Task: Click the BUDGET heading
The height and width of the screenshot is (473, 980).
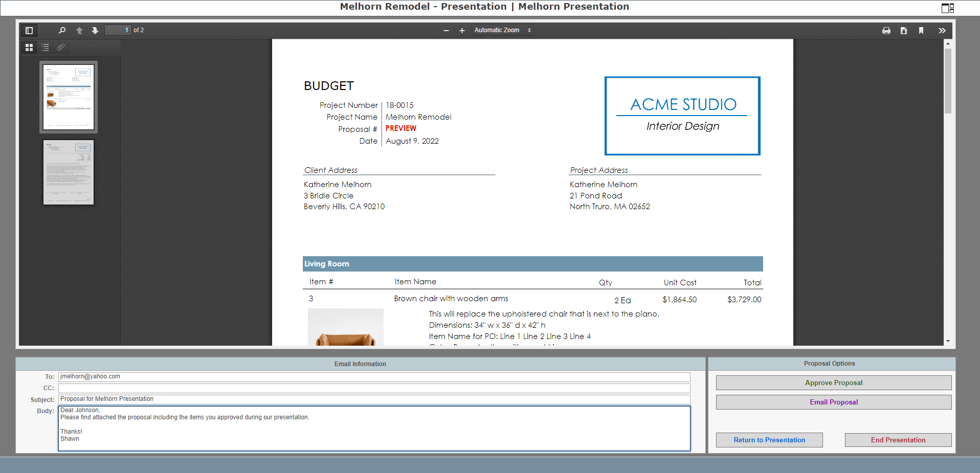Action: 329,86
